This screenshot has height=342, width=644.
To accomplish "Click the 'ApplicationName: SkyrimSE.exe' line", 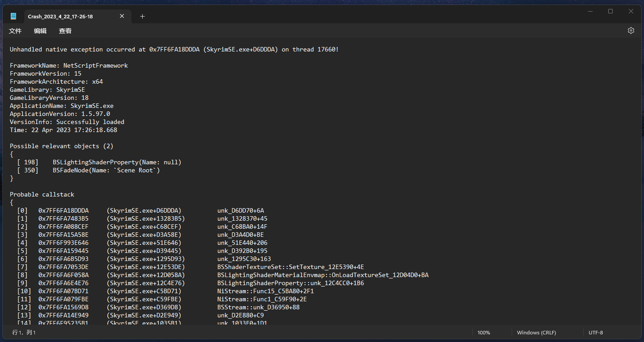I will coord(62,106).
